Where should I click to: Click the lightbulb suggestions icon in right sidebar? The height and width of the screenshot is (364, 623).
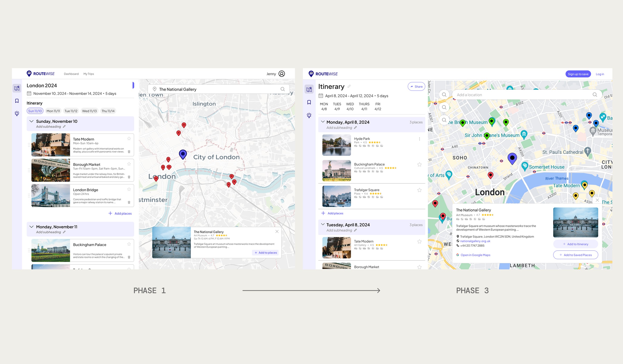309,115
